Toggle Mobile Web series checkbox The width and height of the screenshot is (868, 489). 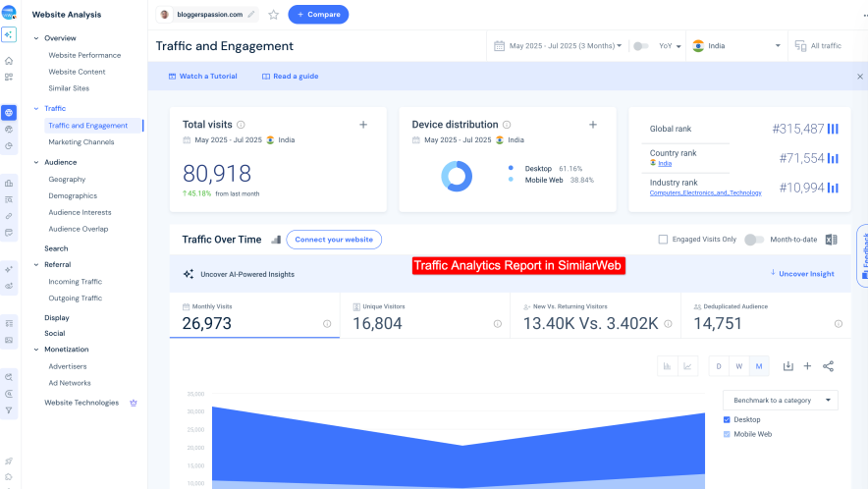click(727, 434)
